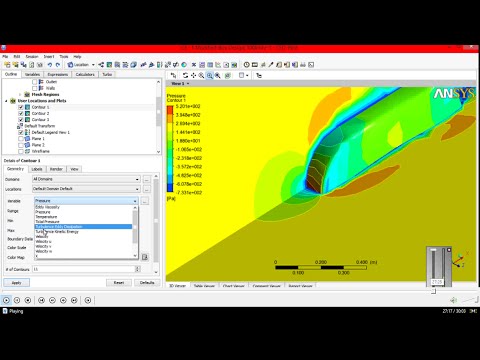Click the probe tool icon
Screen dimensions: 480x360
point(271,65)
